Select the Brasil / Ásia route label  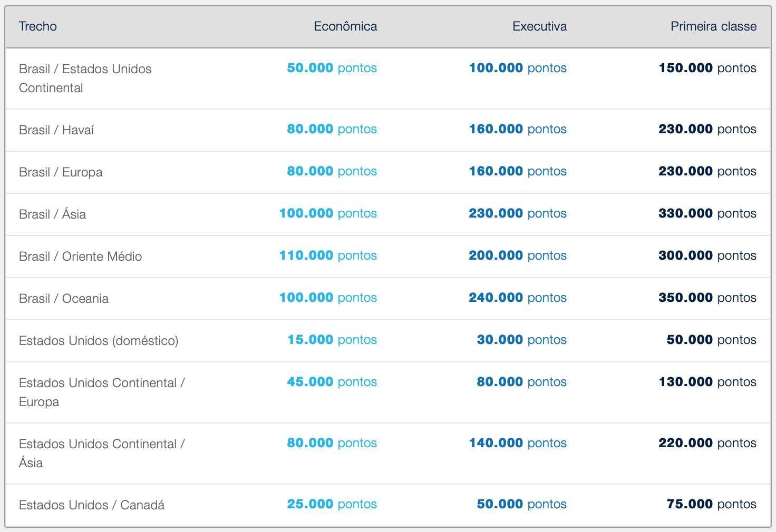(52, 214)
